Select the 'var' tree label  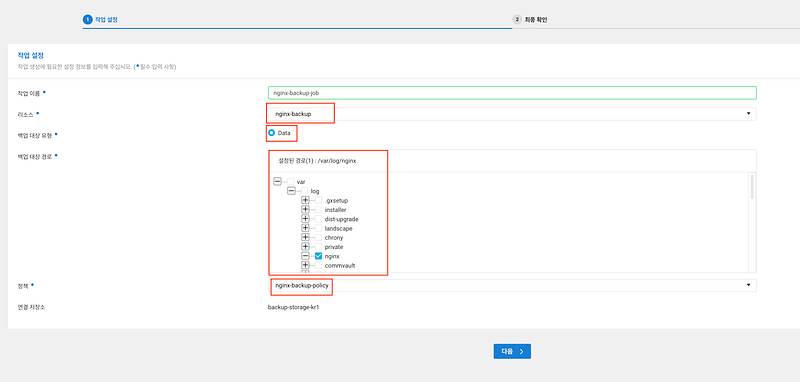point(301,182)
